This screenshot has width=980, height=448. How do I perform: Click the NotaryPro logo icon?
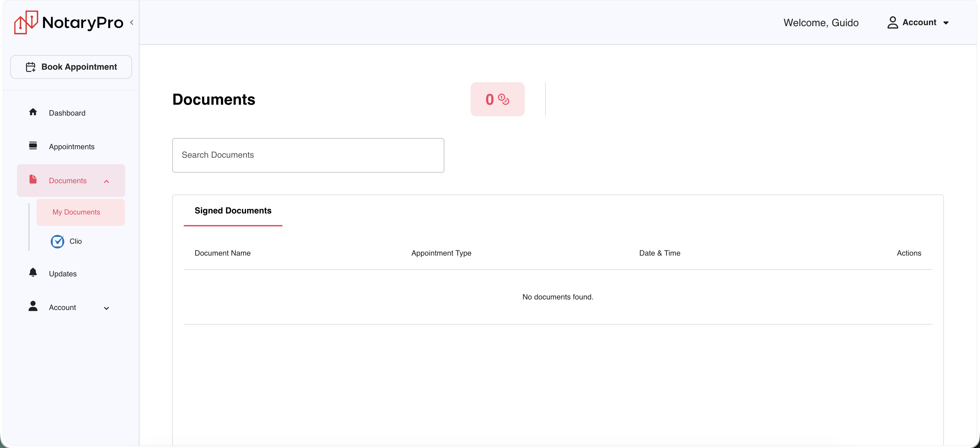pos(26,22)
